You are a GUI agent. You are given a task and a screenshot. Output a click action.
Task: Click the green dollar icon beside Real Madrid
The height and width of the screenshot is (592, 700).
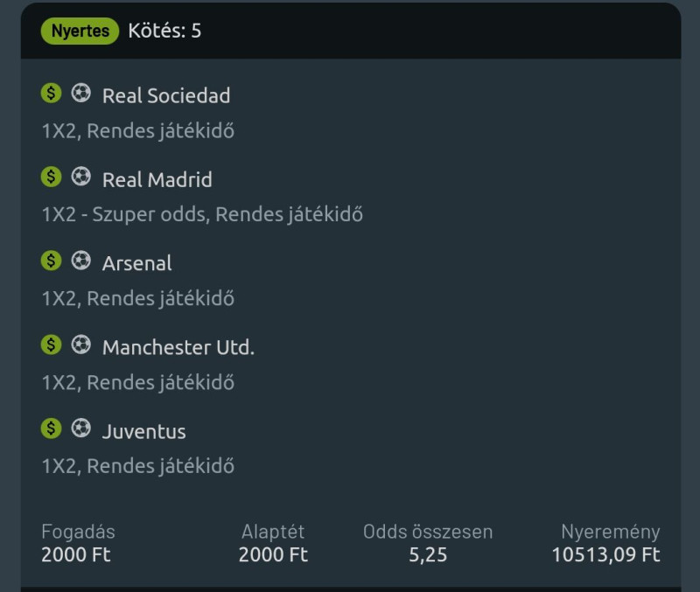(x=52, y=178)
